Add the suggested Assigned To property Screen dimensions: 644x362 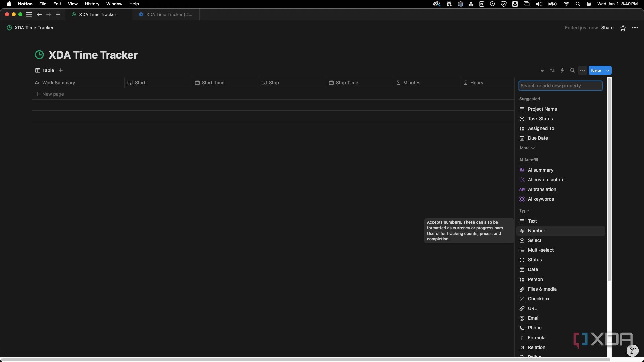click(560, 128)
